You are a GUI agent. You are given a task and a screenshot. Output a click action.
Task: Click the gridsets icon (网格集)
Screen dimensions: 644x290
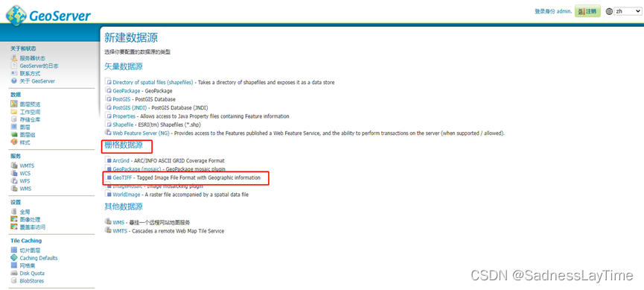pyautogui.click(x=14, y=265)
